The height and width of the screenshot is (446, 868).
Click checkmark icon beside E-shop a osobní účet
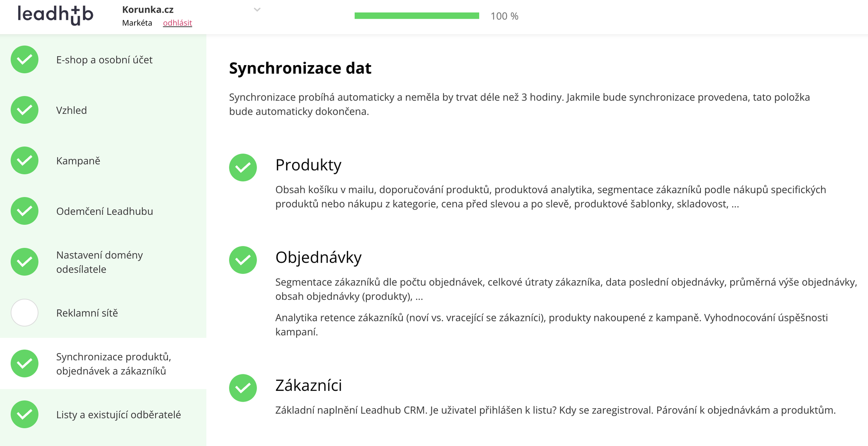25,59
